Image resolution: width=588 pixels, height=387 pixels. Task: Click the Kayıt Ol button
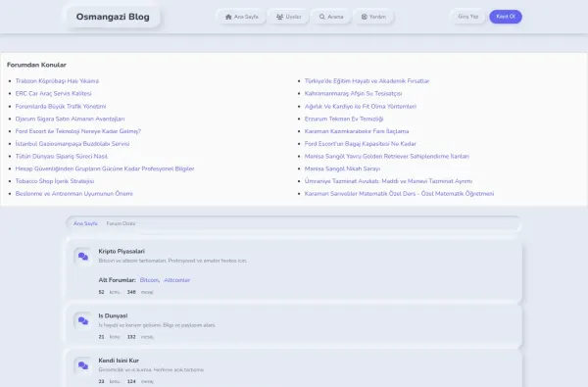pos(506,17)
